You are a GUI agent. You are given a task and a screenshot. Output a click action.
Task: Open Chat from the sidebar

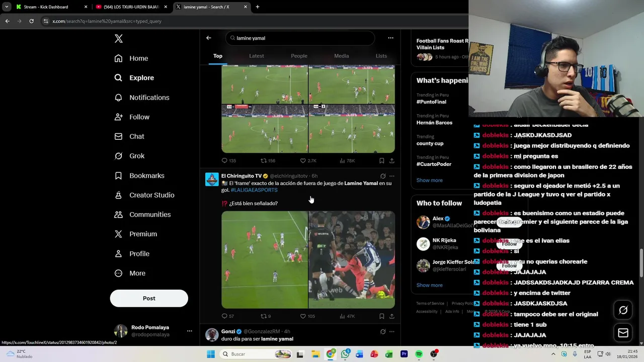click(129, 136)
